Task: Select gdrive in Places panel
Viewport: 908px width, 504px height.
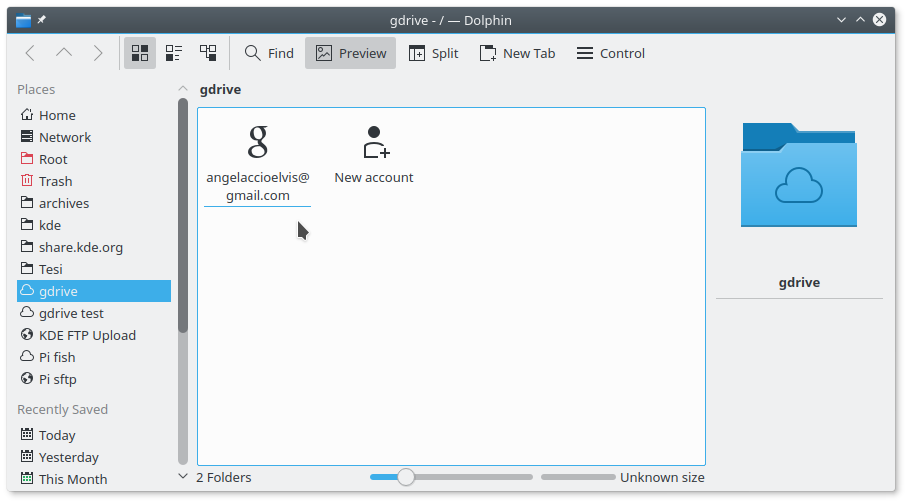Action: point(94,291)
